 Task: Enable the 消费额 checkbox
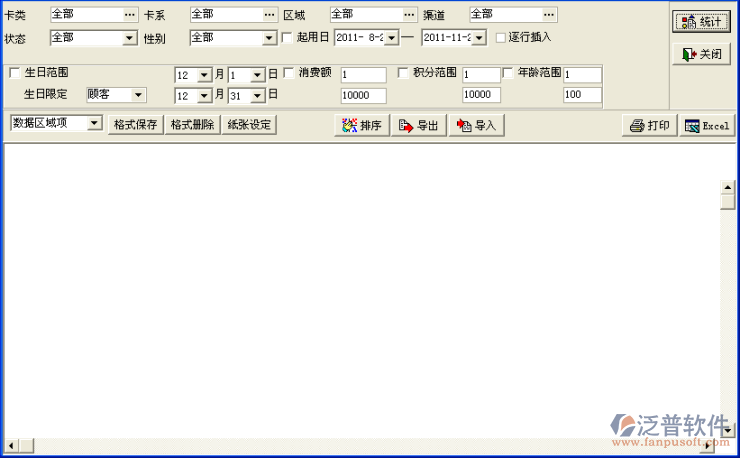coord(289,73)
